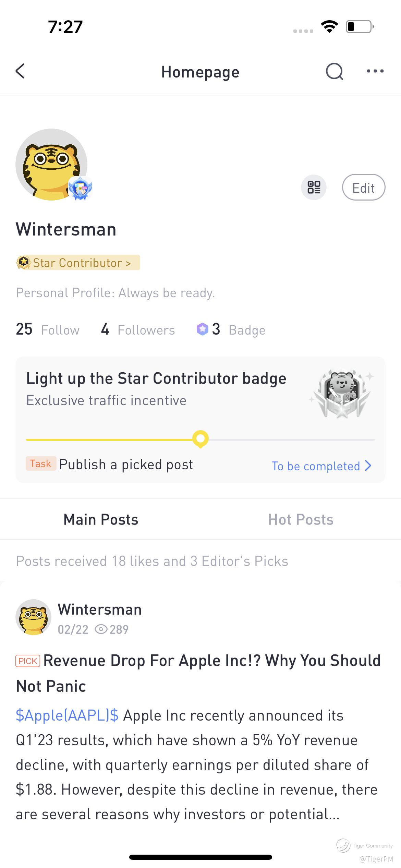
Task: Tap the small Wintersman post author avatar
Action: pos(33,617)
